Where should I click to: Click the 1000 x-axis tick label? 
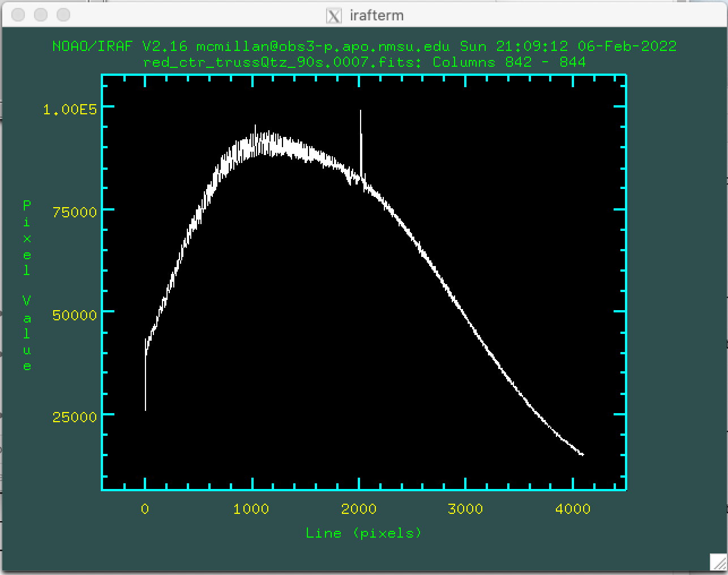point(251,509)
